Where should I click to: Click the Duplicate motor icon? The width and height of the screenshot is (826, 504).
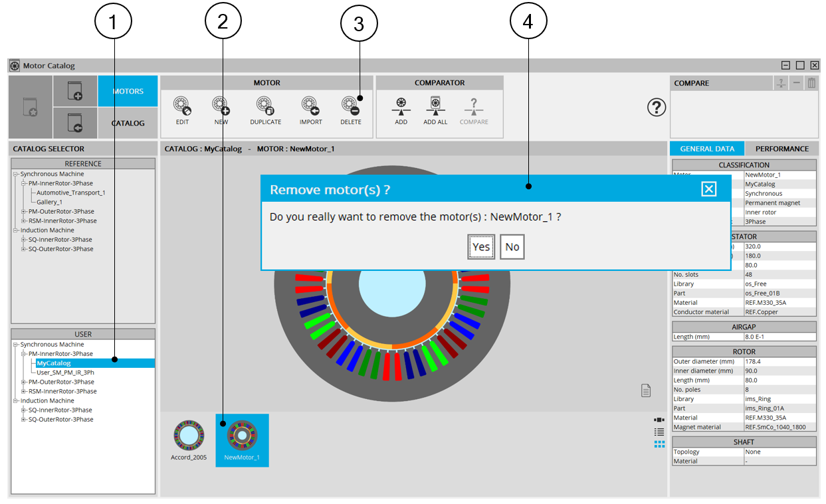[266, 107]
